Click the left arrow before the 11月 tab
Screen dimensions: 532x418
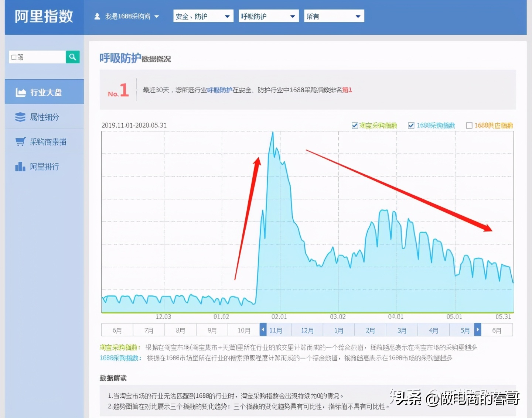click(x=263, y=330)
